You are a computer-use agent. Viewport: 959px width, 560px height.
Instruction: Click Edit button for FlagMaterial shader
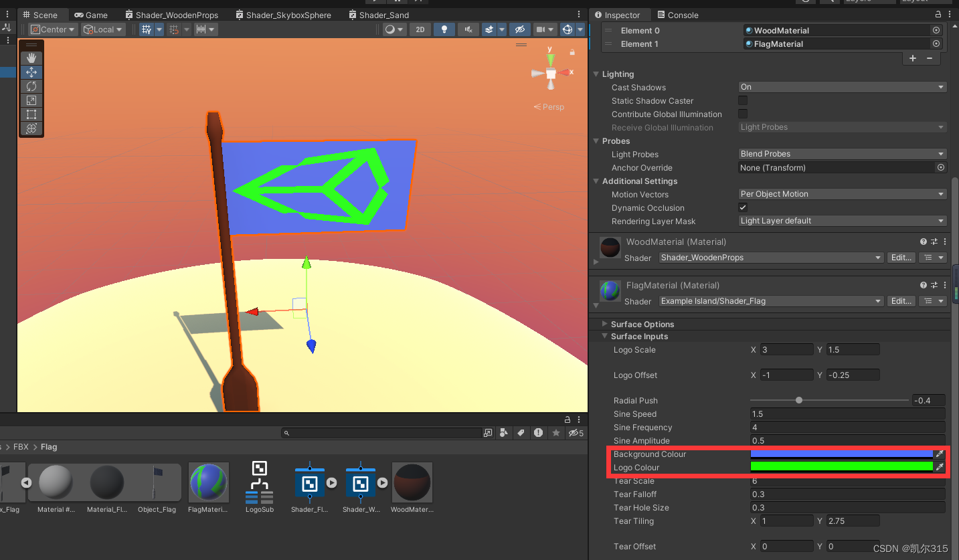point(901,301)
